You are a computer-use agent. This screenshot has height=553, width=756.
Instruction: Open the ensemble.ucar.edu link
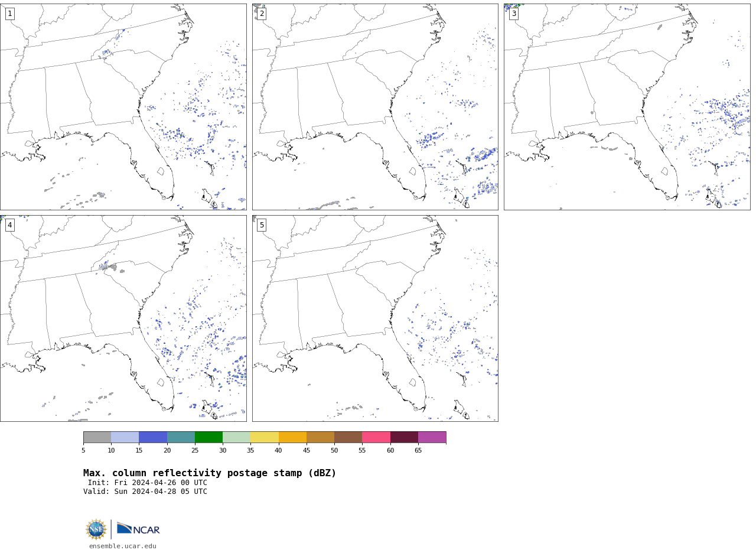coord(123,547)
